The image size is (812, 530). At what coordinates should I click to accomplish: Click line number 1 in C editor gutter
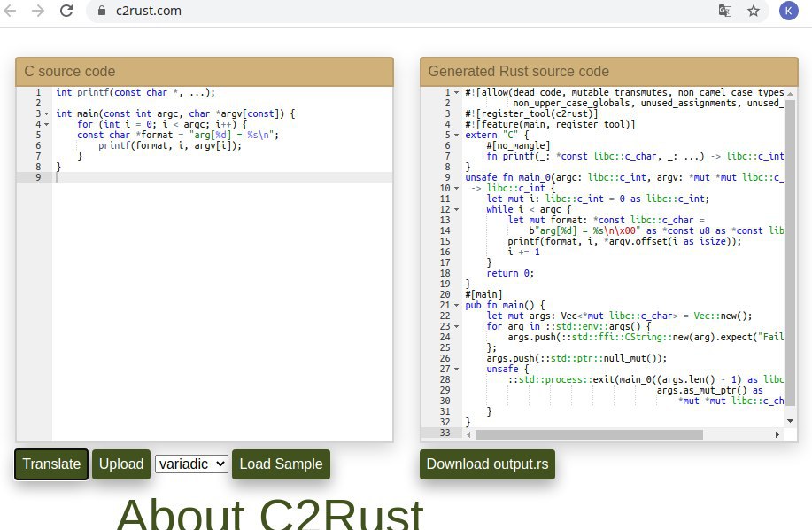[38, 93]
